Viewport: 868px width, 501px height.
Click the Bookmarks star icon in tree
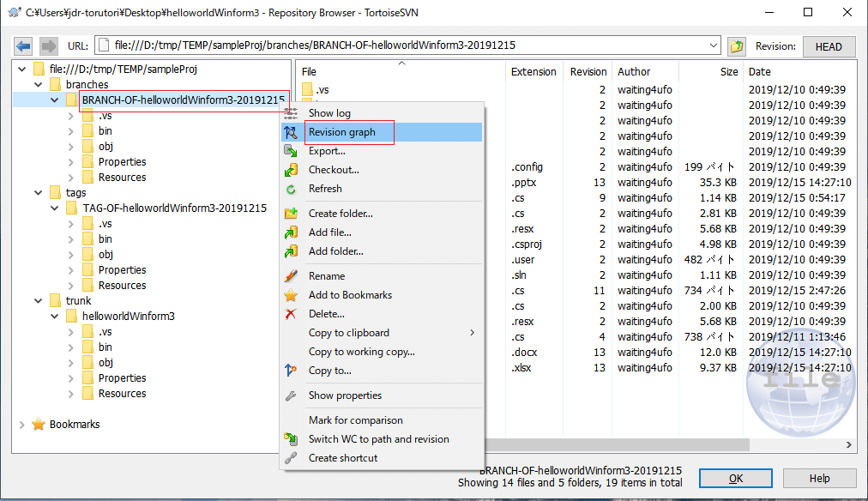(39, 424)
